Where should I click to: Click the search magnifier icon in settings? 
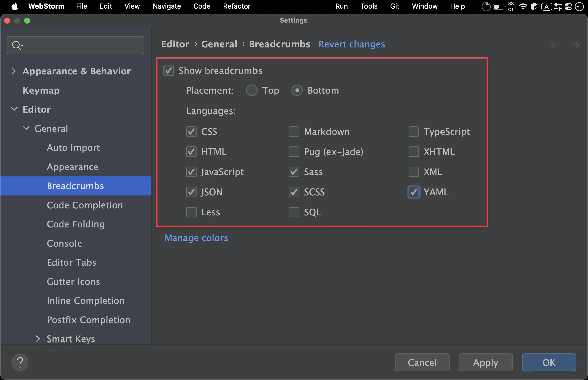pyautogui.click(x=17, y=45)
